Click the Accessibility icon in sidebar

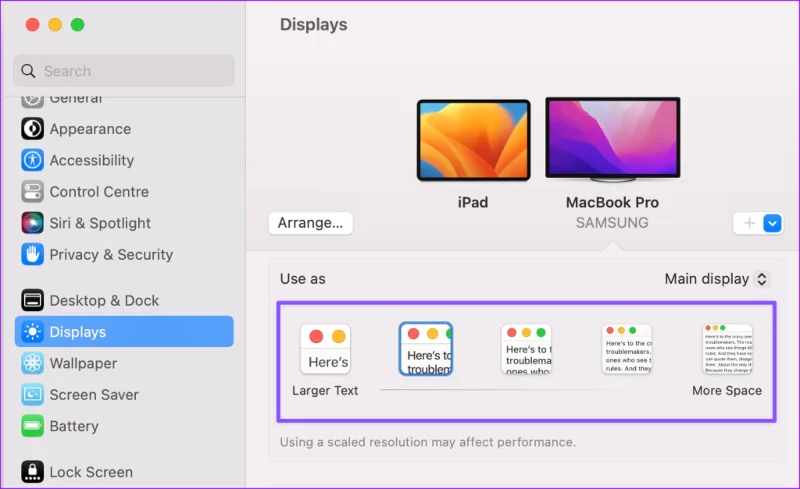[32, 160]
